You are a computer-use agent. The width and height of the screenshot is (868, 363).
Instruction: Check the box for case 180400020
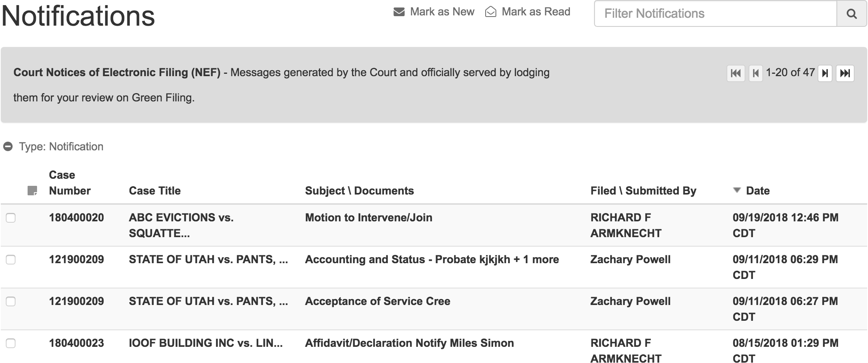[x=11, y=218]
